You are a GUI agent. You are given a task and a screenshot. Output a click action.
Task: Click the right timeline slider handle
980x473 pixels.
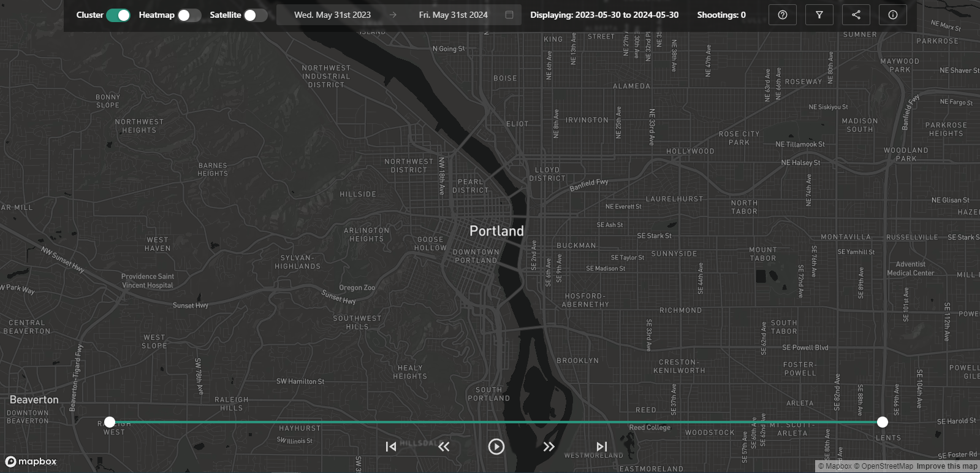point(882,422)
